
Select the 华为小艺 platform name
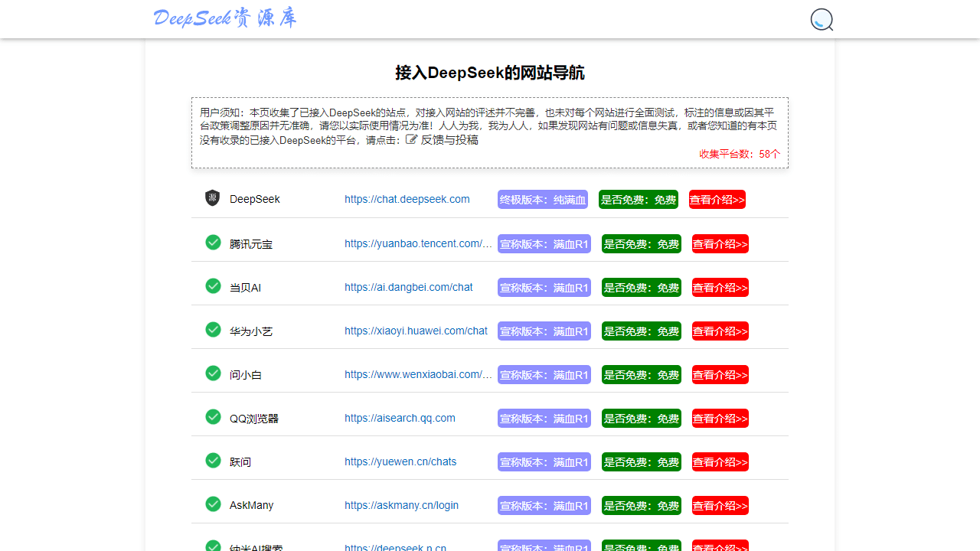pyautogui.click(x=251, y=331)
